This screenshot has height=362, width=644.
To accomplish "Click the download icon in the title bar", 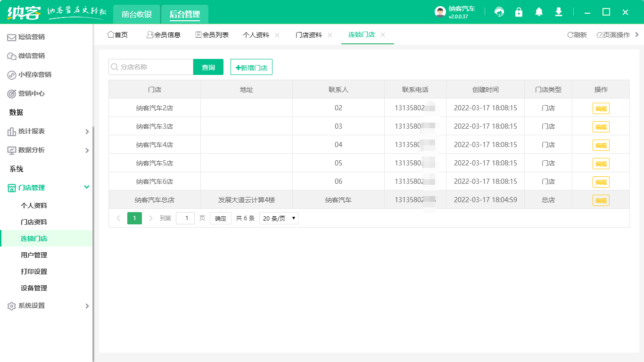I will click(558, 12).
